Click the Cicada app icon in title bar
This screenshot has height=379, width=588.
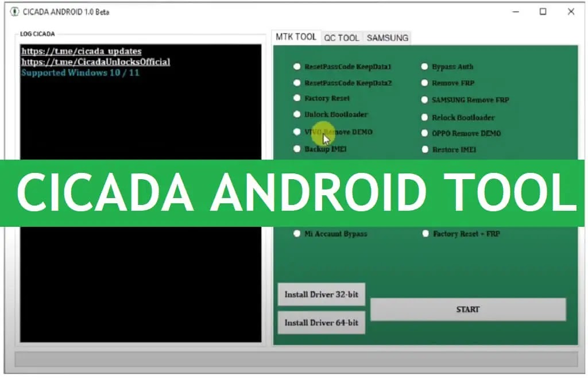tap(14, 11)
